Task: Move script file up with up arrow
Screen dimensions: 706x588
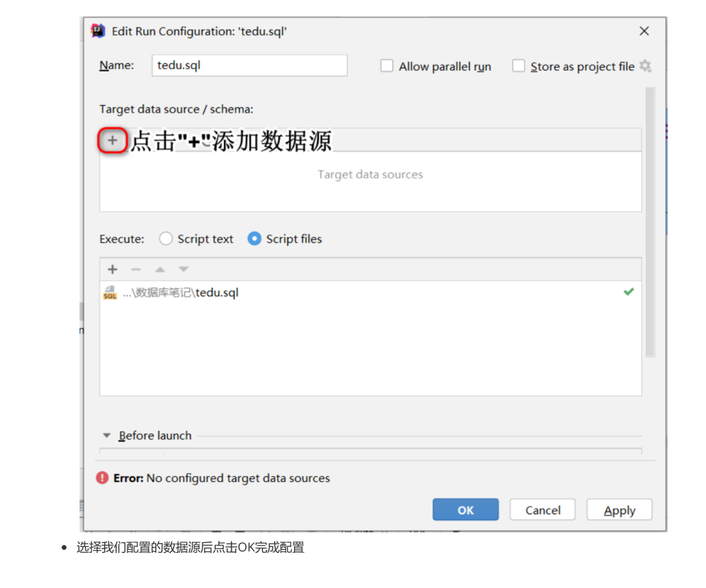Action: click(160, 269)
